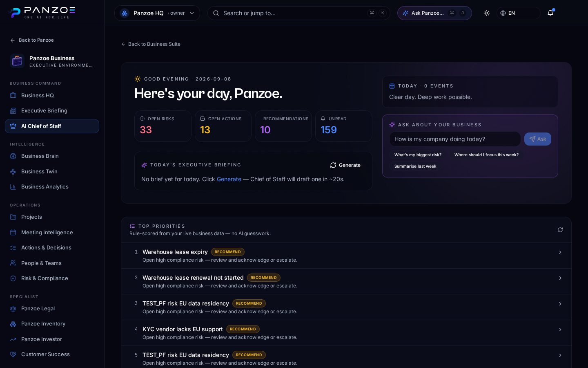Expand the Panzoe HQ workspace switcher

(157, 13)
